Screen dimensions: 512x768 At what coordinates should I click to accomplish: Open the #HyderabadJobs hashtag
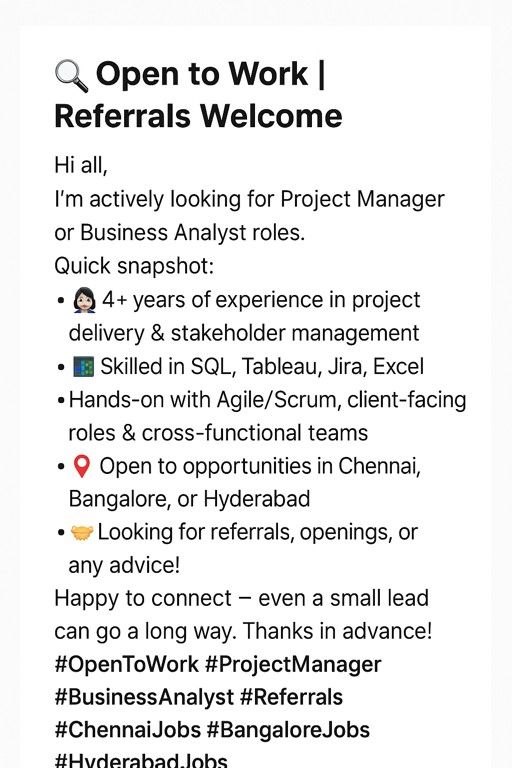pyautogui.click(x=141, y=760)
